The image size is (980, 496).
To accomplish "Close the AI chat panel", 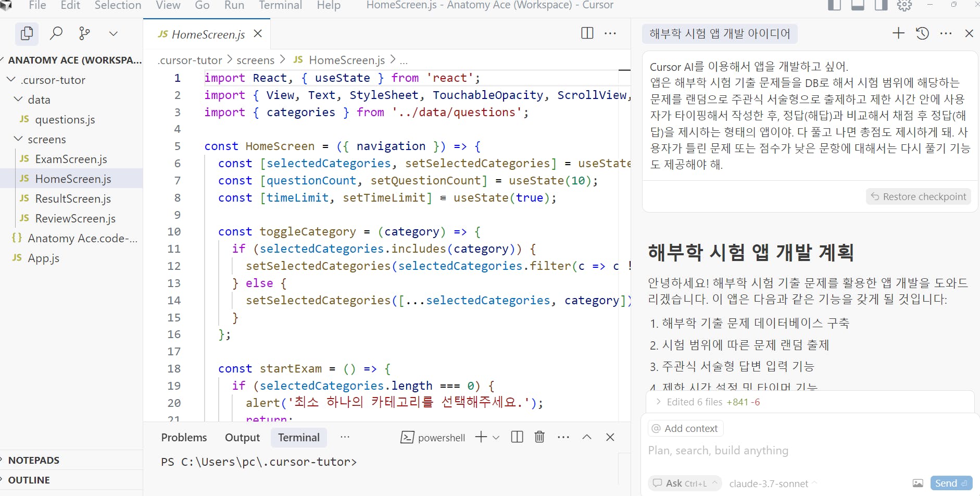I will pos(969,33).
